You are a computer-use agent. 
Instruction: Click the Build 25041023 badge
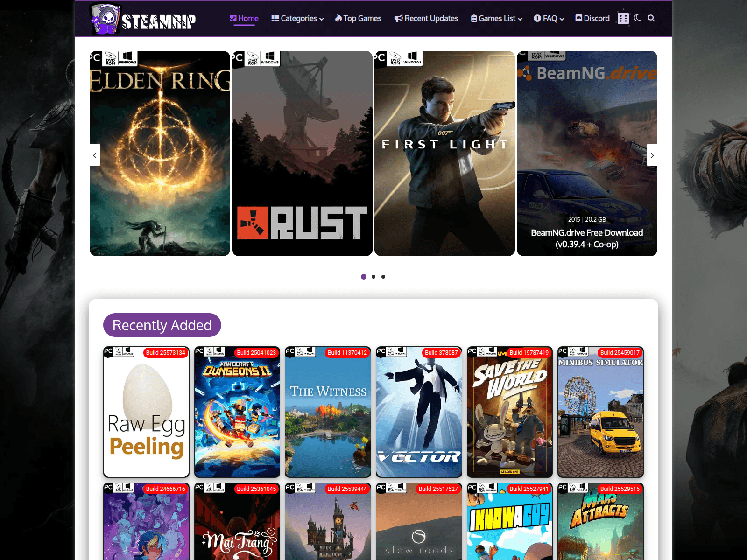point(256,353)
